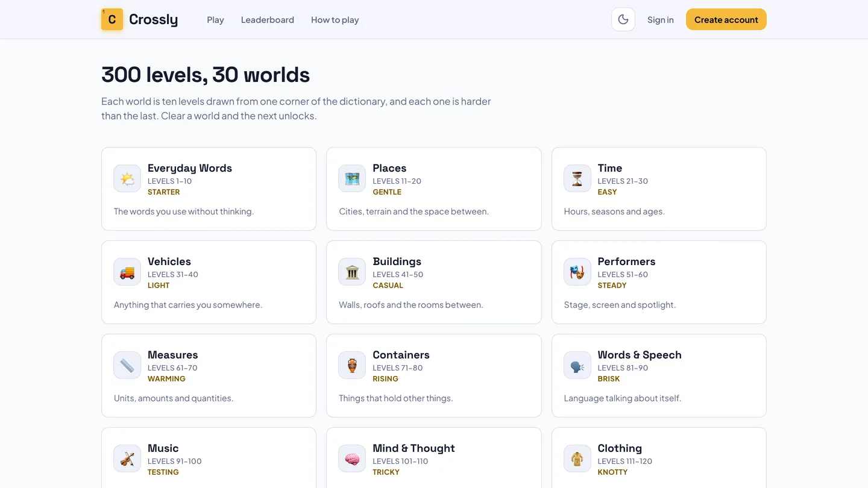This screenshot has width=868, height=488.
Task: Click the Buildings classical column icon
Action: [352, 272]
